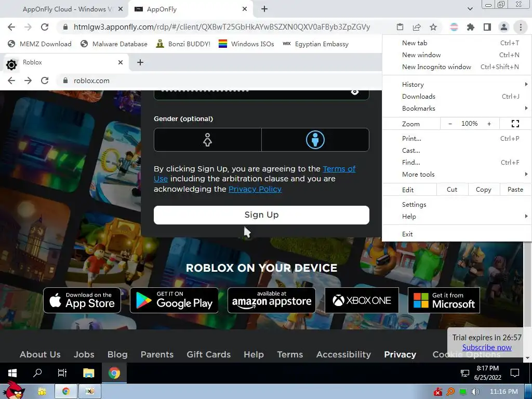Click Download on the App Store badge
Viewport: 532px width, 399px height.
tap(82, 300)
